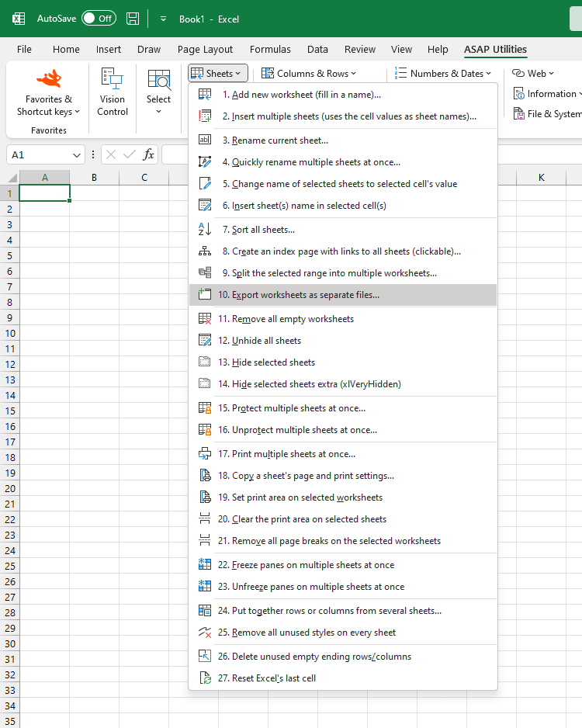Click Delete unused empty ending rows/columns icon
Screen dimensions: 582x728
click(205, 657)
